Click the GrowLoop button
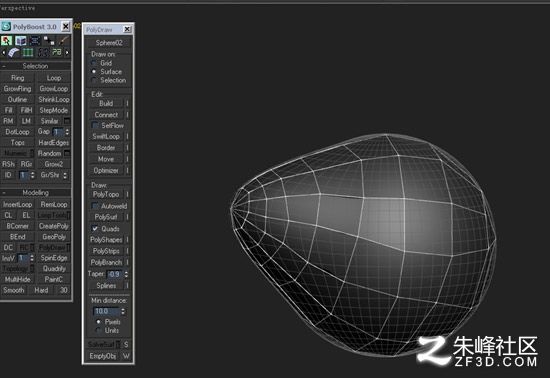The height and width of the screenshot is (378, 550). [53, 89]
